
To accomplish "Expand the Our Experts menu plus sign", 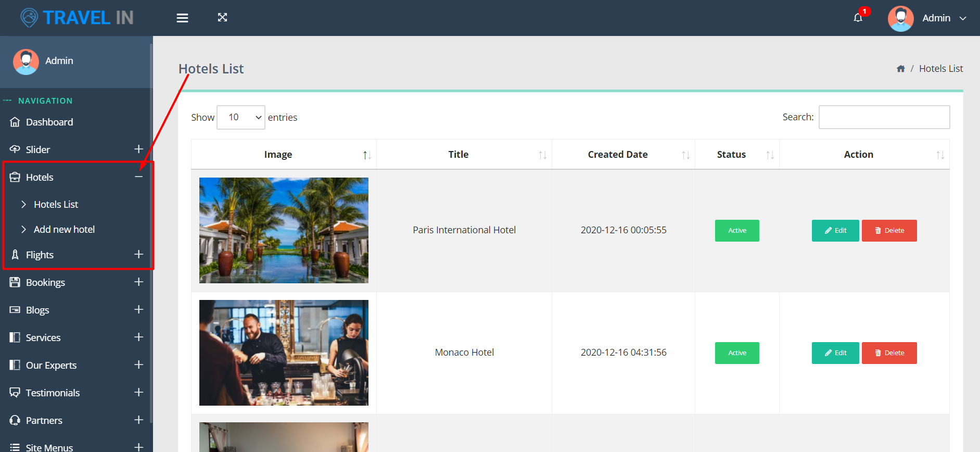I will pos(138,365).
